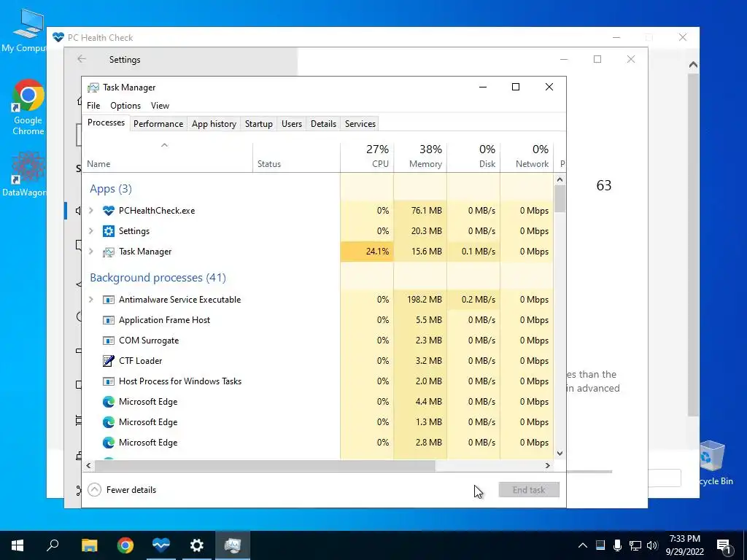Select the Background processes (41) header
This screenshot has height=560, width=747.
coord(158,278)
